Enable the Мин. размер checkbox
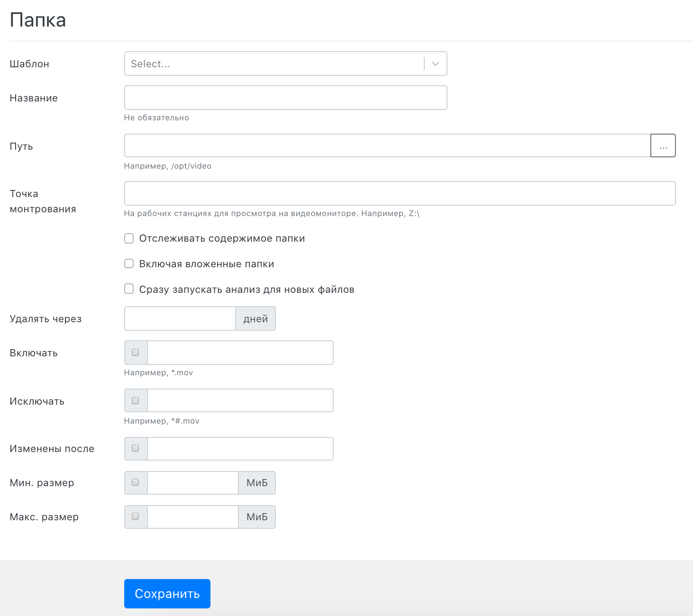This screenshot has width=693, height=616. tap(136, 482)
